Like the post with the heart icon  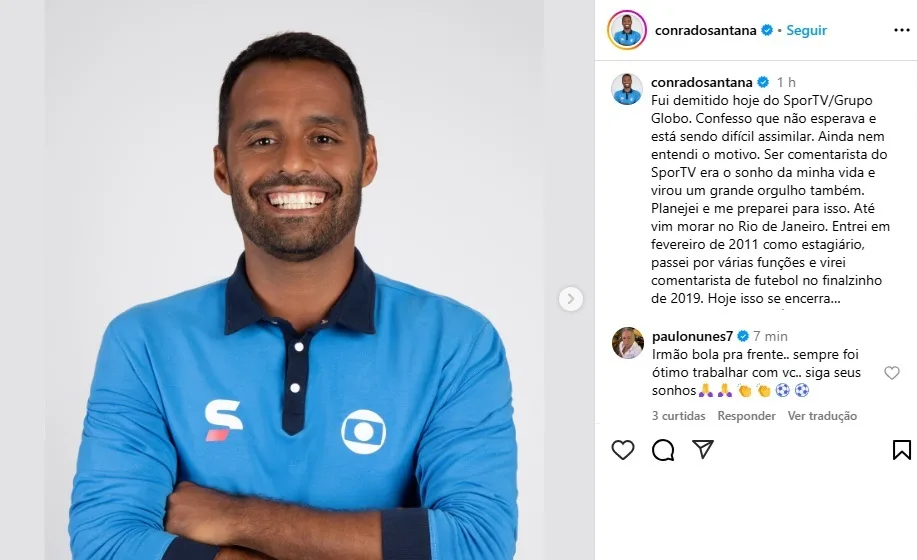tap(623, 450)
